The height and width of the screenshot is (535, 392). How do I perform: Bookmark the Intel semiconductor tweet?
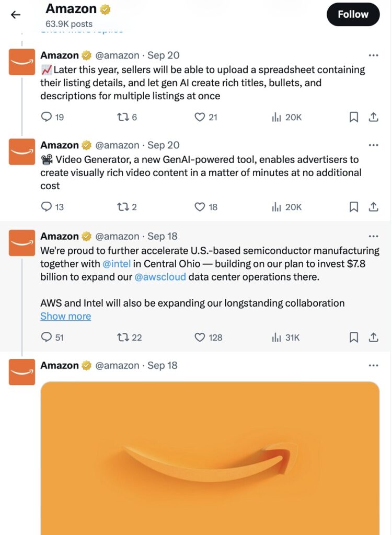[x=354, y=338]
